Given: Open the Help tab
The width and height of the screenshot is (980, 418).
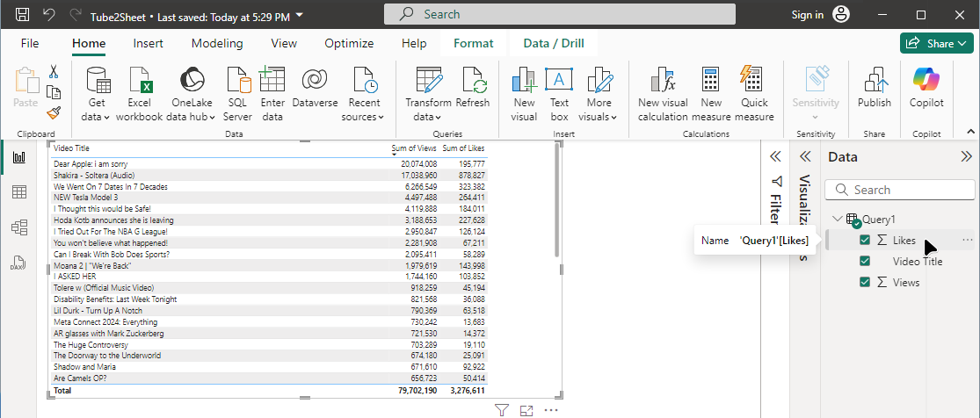Looking at the screenshot, I should pyautogui.click(x=414, y=44).
